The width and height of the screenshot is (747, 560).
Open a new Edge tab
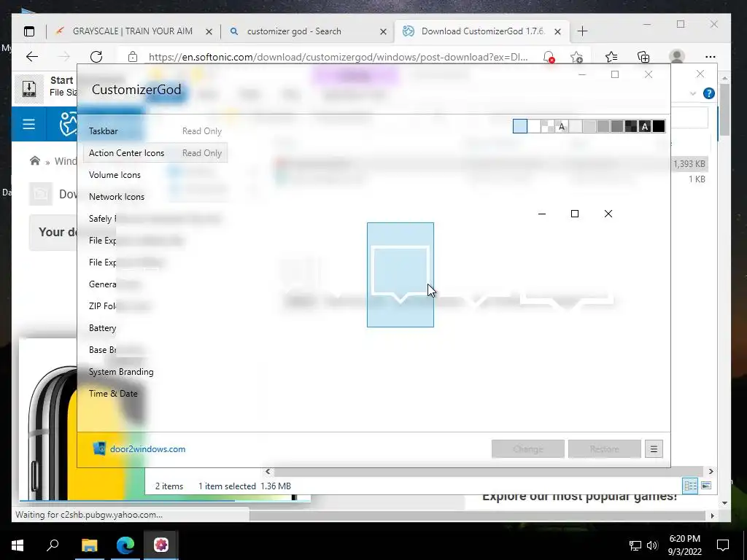(582, 31)
